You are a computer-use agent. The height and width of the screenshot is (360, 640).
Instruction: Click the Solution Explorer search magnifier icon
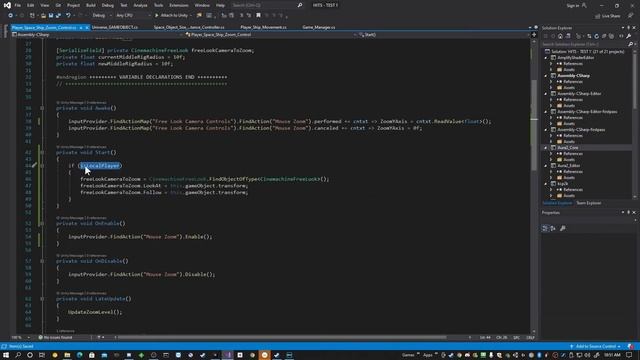[x=631, y=44]
